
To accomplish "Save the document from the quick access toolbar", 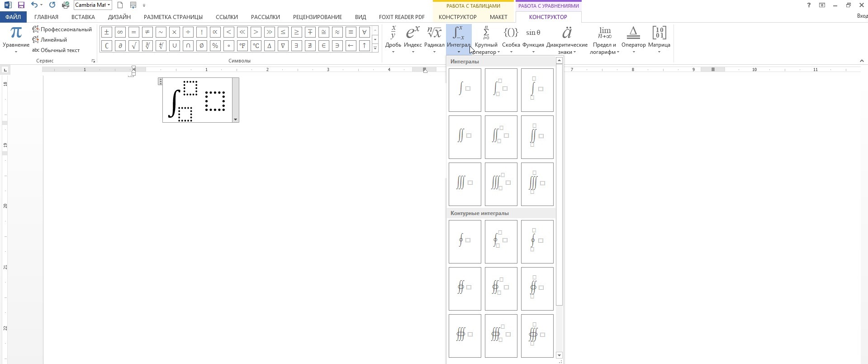I will pos(21,5).
